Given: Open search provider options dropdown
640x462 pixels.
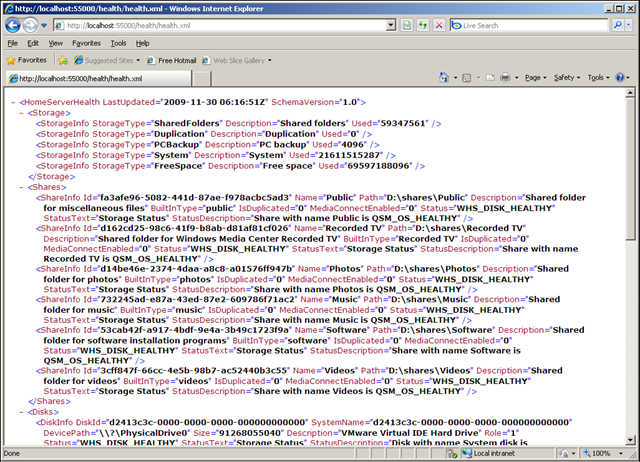Looking at the screenshot, I should click(629, 25).
